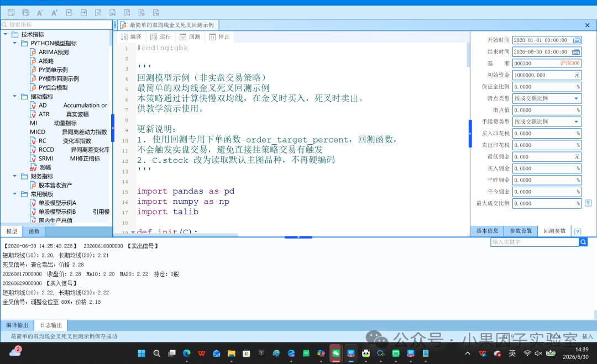Switch to the 模型 tab
597x364 pixels.
pos(12,231)
